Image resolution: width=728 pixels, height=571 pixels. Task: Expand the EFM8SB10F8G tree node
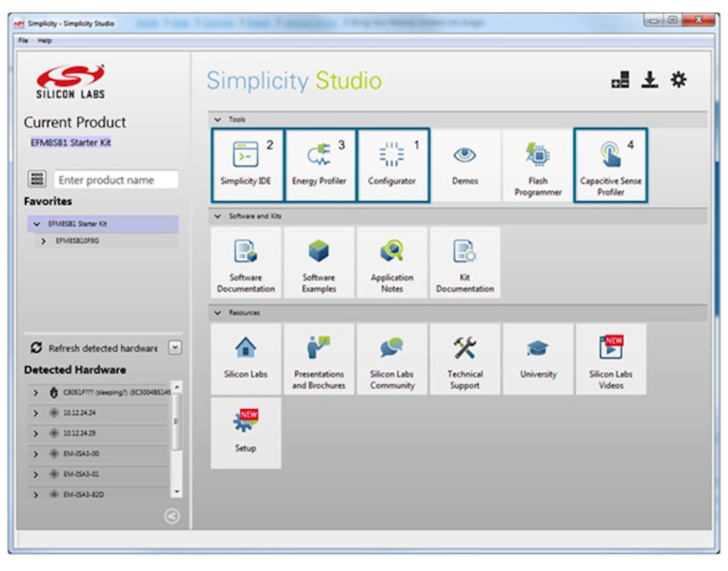pyautogui.click(x=44, y=241)
